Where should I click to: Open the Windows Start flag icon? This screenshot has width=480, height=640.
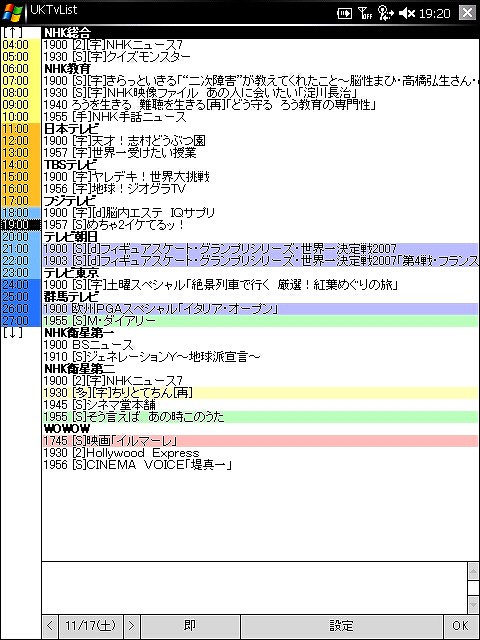click(13, 12)
